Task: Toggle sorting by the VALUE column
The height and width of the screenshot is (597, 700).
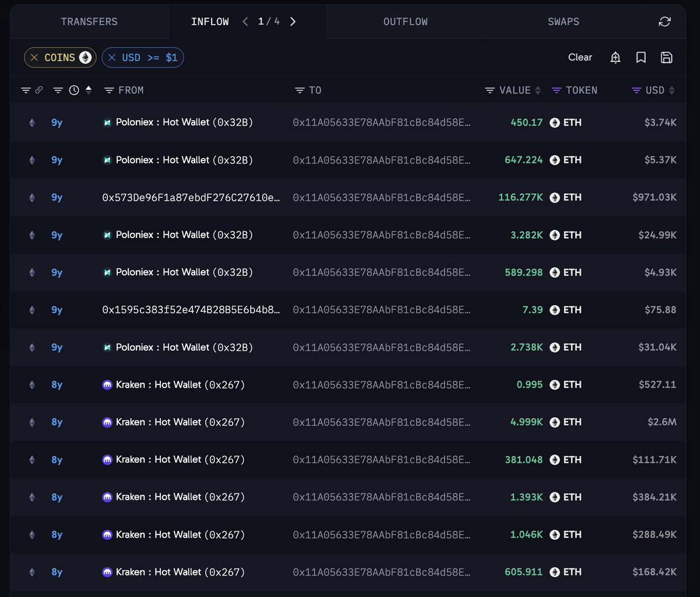Action: [538, 90]
